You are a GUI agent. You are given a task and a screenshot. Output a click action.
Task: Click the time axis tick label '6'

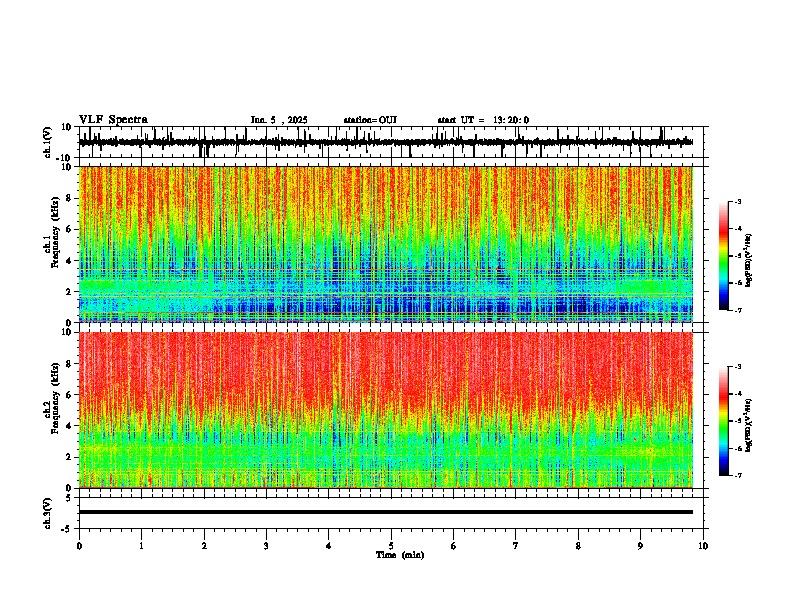point(454,546)
